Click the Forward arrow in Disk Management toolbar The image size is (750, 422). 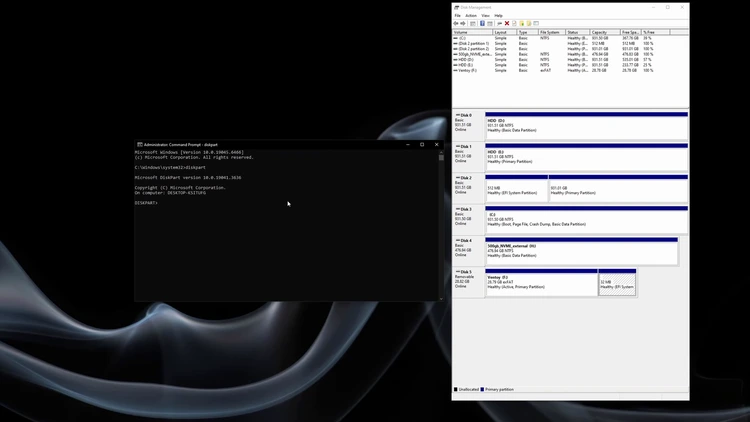tap(463, 23)
